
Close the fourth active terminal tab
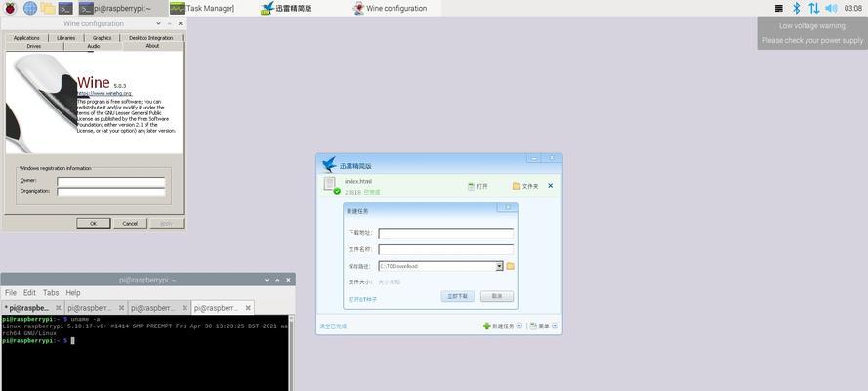click(248, 307)
